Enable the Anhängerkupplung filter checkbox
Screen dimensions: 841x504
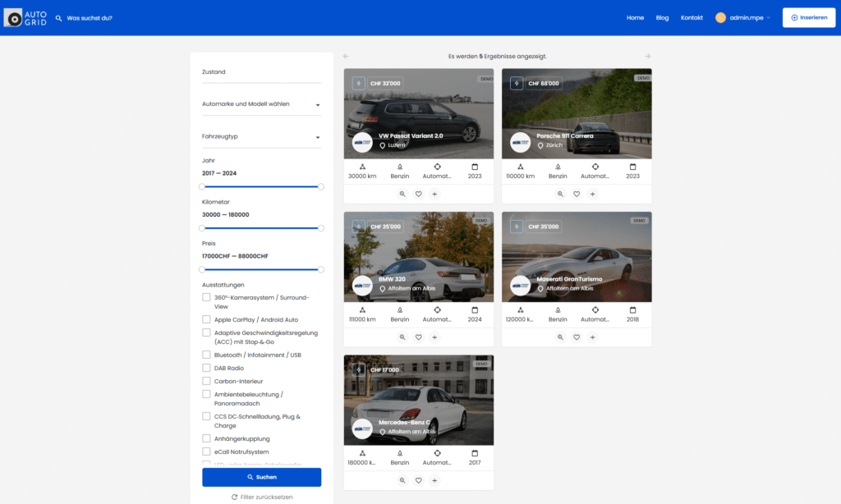[x=205, y=438]
